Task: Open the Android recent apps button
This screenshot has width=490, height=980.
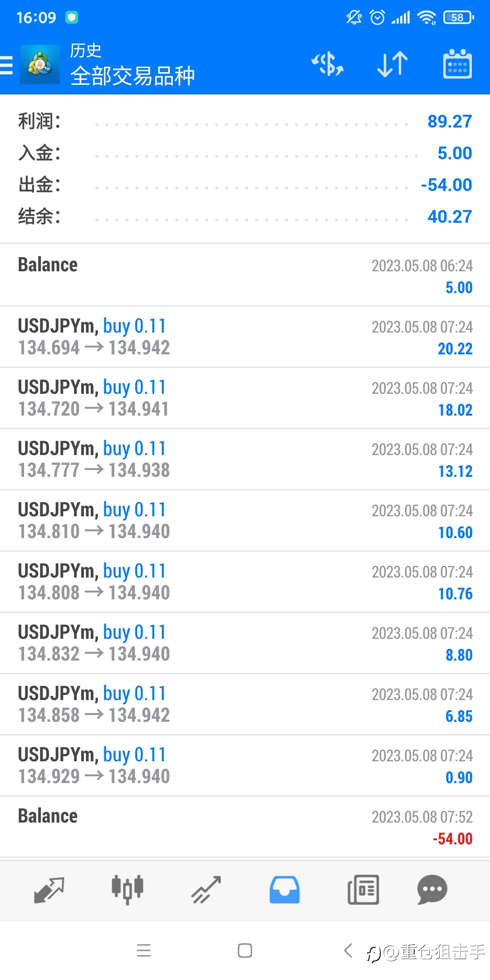Action: click(144, 950)
